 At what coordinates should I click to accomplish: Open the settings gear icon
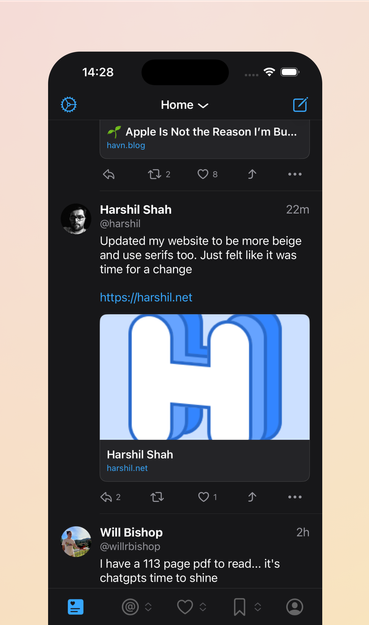point(69,105)
